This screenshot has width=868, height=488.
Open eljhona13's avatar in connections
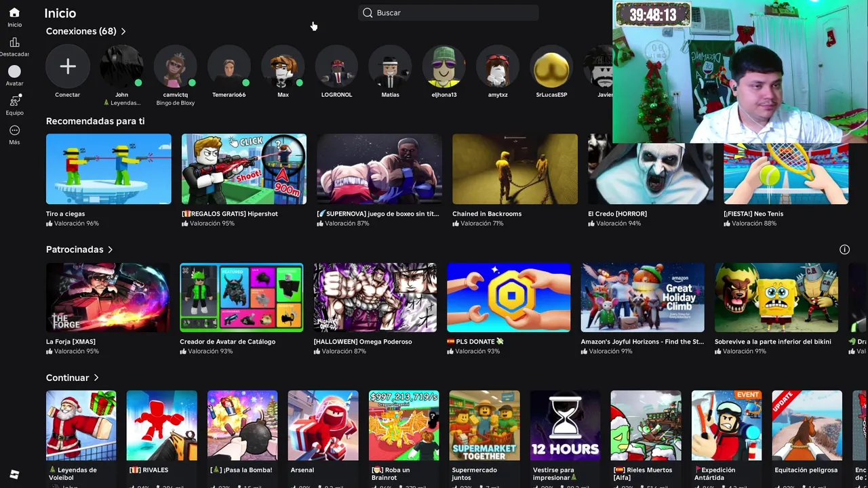pos(444,66)
